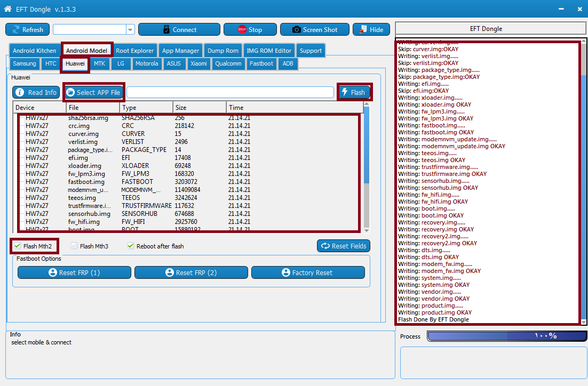Click the APP file path input field
This screenshot has height=386, width=588.
pos(230,92)
